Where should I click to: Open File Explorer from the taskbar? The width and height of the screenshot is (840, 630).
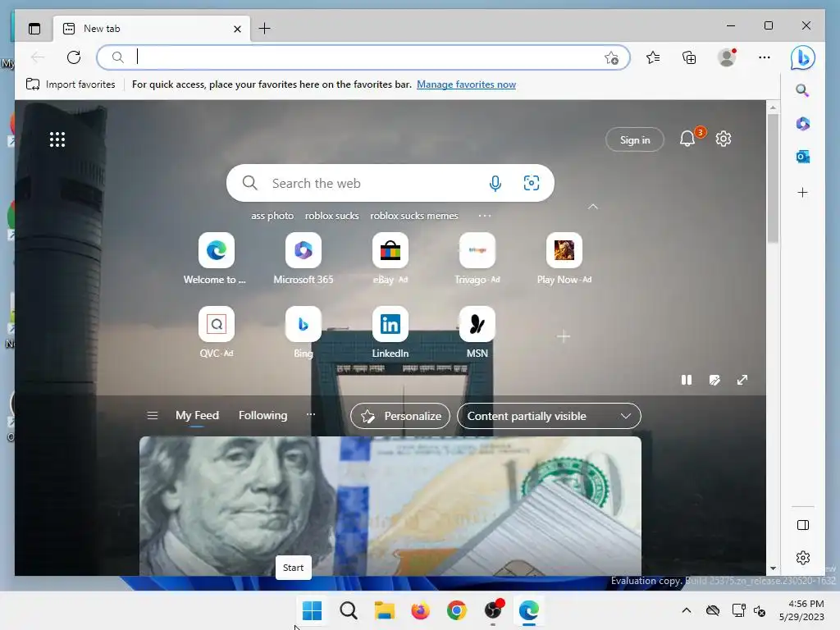[384, 610]
